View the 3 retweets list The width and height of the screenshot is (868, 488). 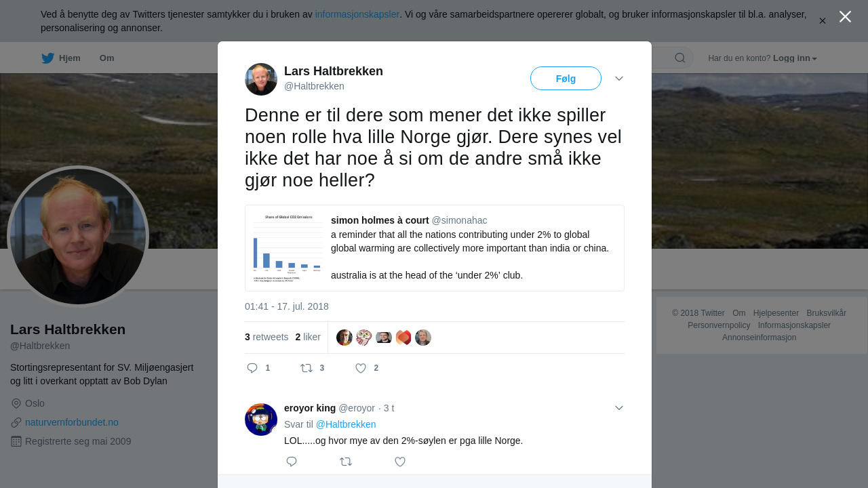tap(267, 337)
